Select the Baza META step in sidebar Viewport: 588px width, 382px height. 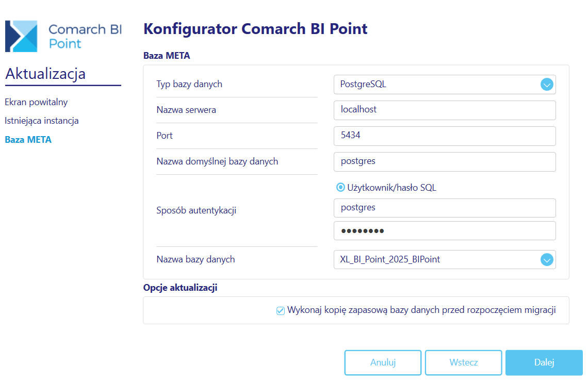[x=28, y=140]
